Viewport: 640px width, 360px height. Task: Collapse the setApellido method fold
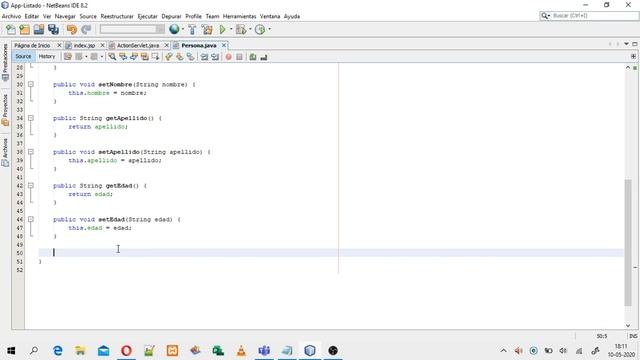tap(31, 152)
